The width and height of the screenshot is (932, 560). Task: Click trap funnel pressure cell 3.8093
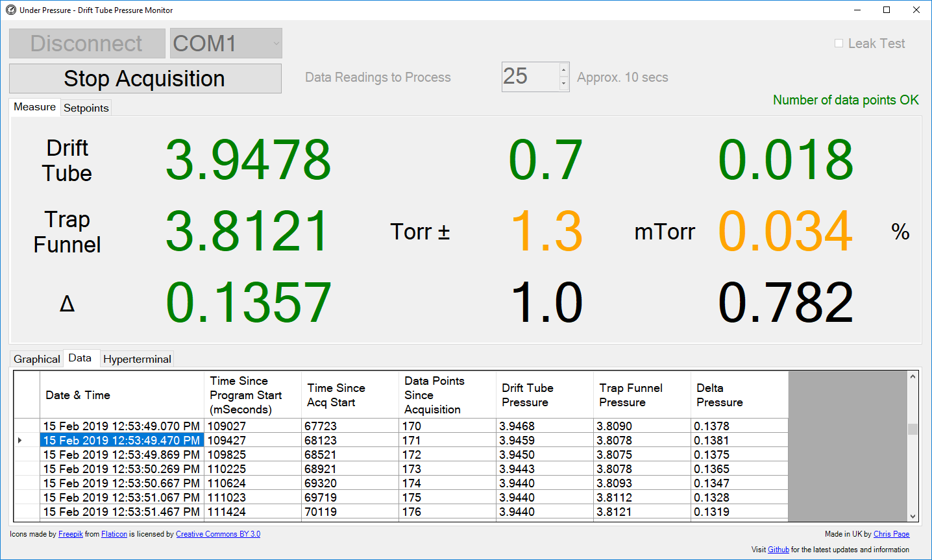(643, 483)
